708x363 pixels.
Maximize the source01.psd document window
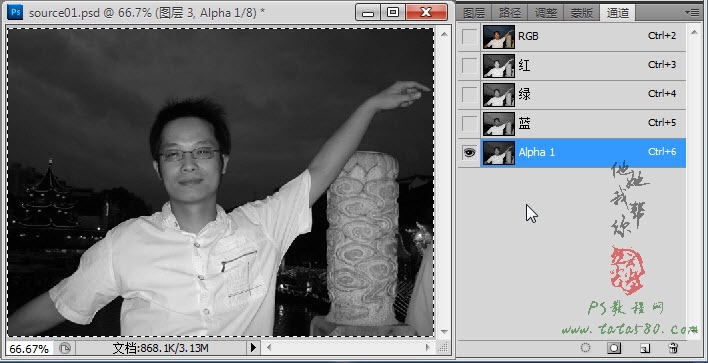[393, 12]
